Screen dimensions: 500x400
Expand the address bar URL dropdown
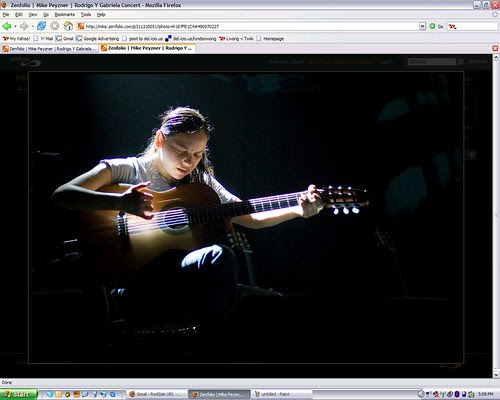(422, 26)
